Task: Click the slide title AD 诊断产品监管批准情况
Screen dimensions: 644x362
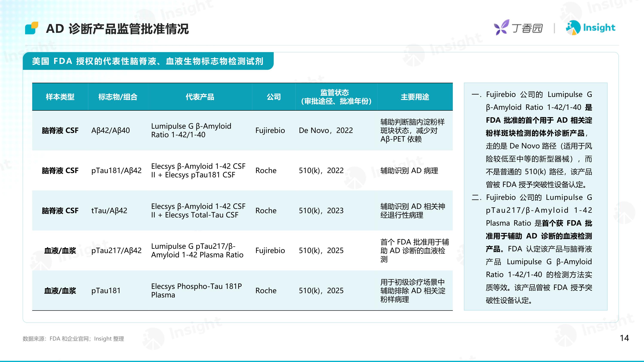Action: [x=117, y=29]
